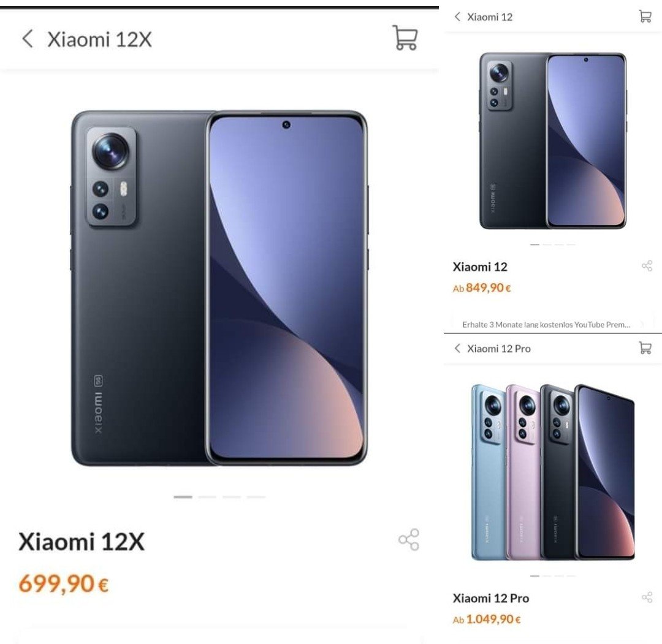The width and height of the screenshot is (662, 644).
Task: Select second image dot for Xiaomi 12X
Action: [207, 497]
